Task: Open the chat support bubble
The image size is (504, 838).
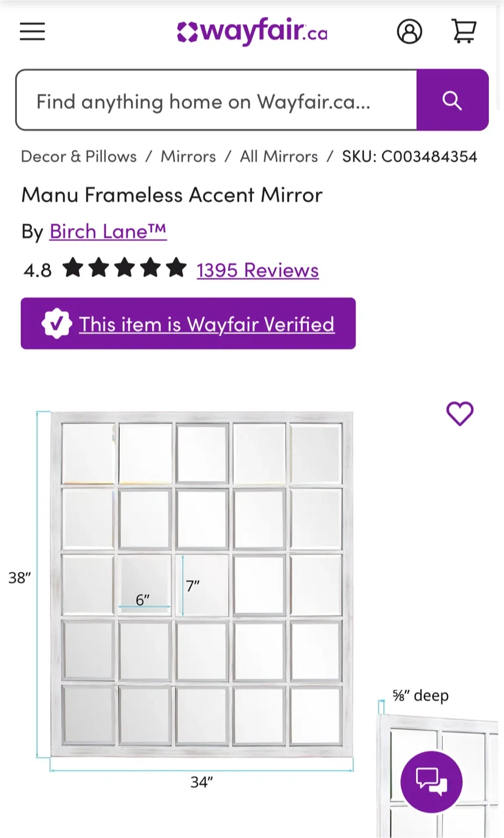Action: click(x=431, y=782)
